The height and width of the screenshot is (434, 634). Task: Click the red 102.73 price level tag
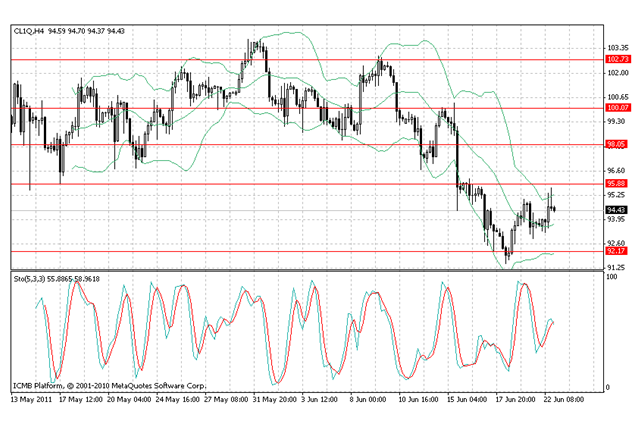click(617, 60)
